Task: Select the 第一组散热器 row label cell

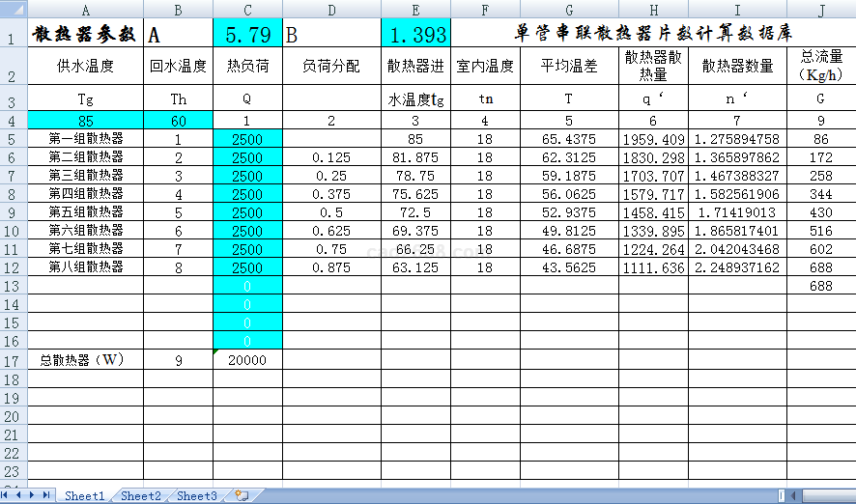Action: [86, 139]
